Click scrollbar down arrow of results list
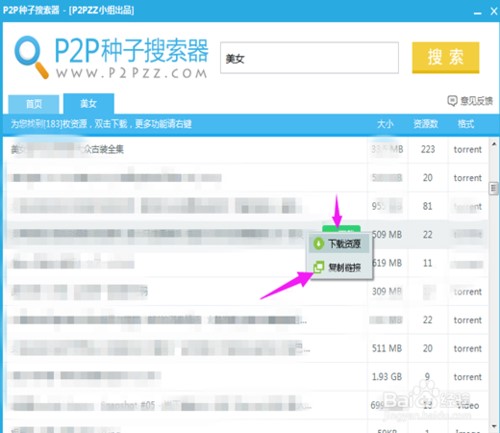Screen dimensions: 500x433 pos(494,426)
